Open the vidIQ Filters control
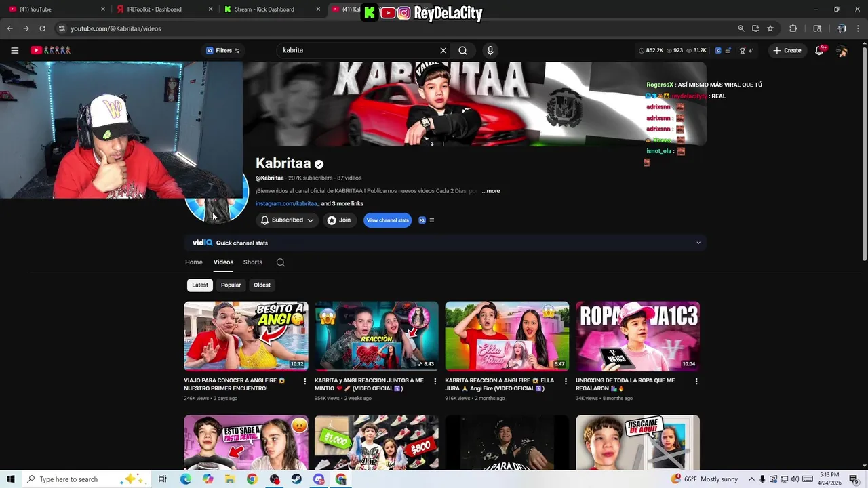Image resolution: width=868 pixels, height=488 pixels. pos(223,50)
